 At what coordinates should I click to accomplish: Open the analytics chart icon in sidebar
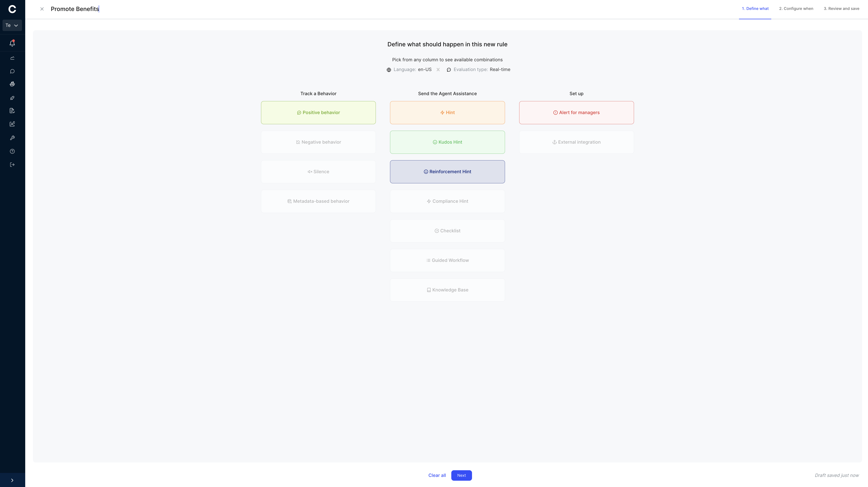tap(12, 58)
